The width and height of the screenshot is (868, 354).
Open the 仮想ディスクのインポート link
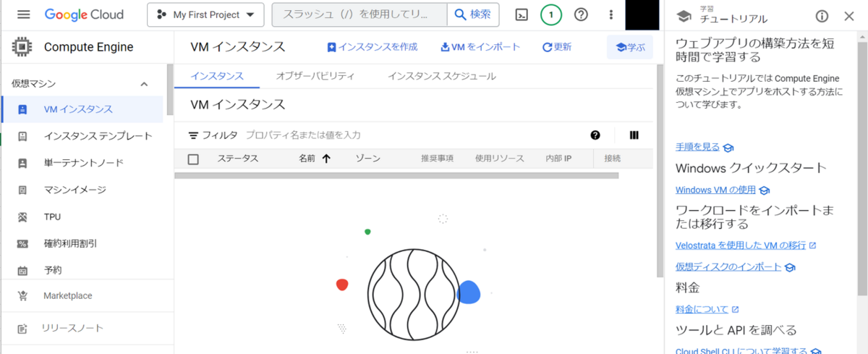point(735,266)
